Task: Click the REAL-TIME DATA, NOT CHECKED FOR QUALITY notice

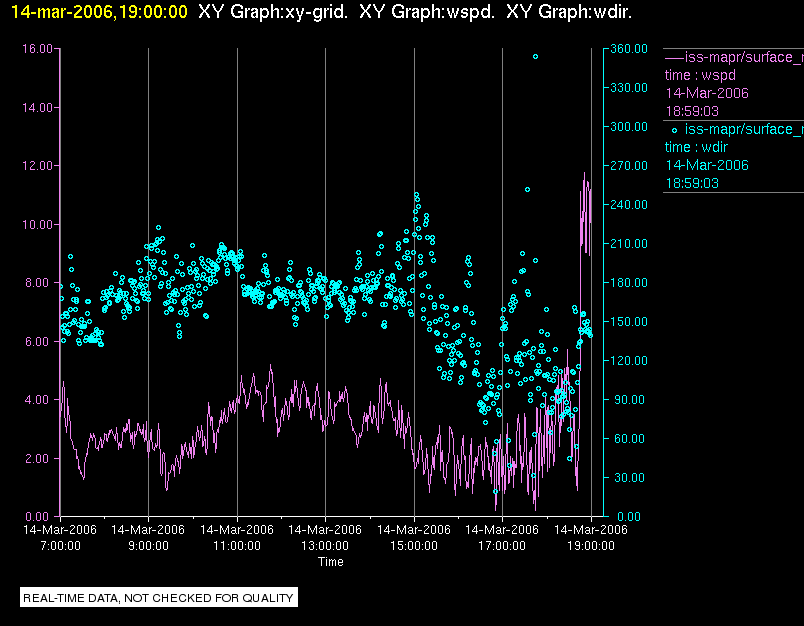Action: (159, 598)
